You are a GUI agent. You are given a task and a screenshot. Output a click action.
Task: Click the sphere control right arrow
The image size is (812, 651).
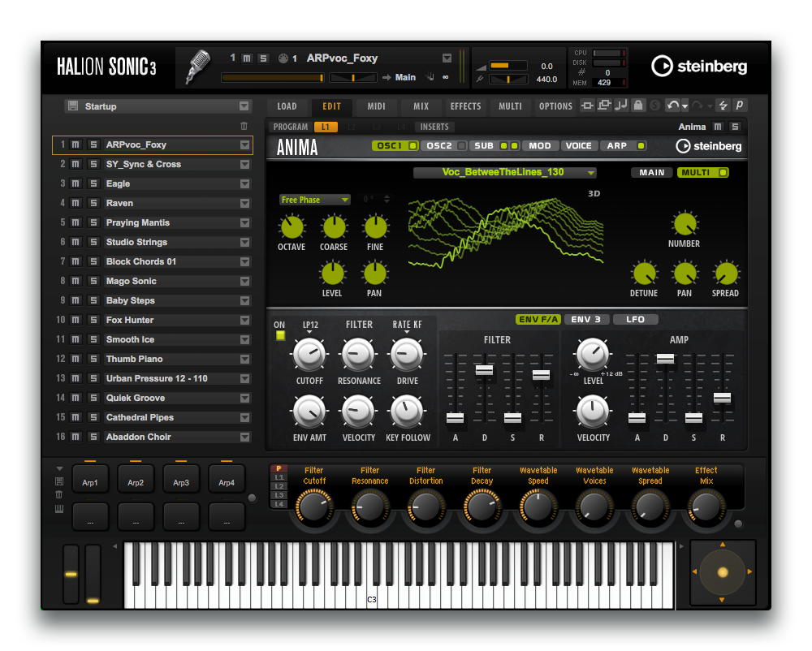(749, 571)
